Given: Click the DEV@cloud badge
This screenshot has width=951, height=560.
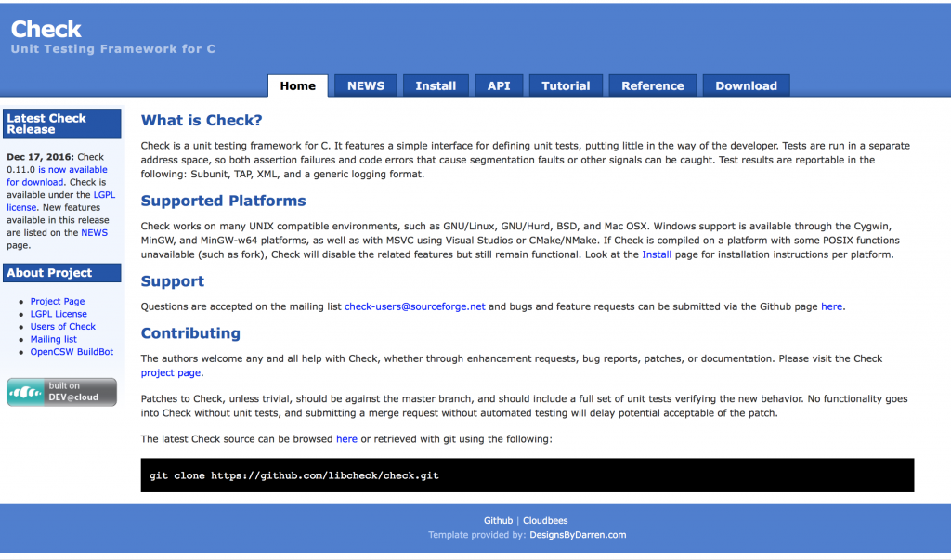Looking at the screenshot, I should click(x=61, y=392).
